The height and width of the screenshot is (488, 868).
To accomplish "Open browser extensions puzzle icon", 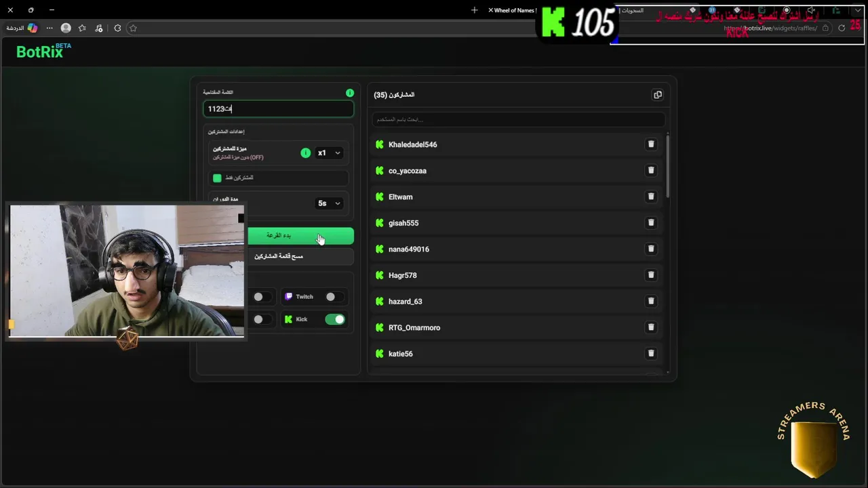I will coord(117,28).
